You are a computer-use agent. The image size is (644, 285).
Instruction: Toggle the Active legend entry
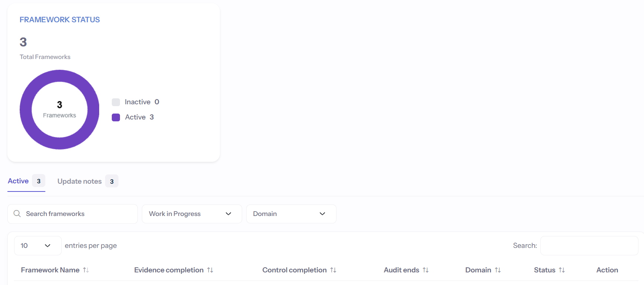(133, 117)
